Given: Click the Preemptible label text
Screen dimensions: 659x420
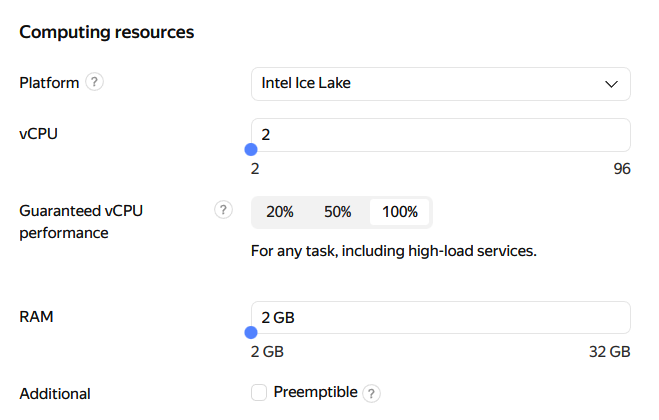Looking at the screenshot, I should click(315, 392).
